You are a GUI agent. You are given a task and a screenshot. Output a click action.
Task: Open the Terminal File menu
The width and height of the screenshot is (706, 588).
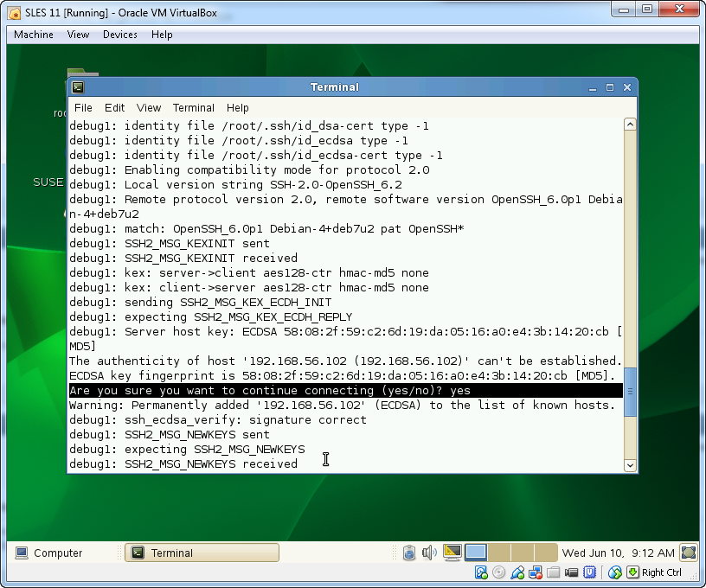point(83,108)
